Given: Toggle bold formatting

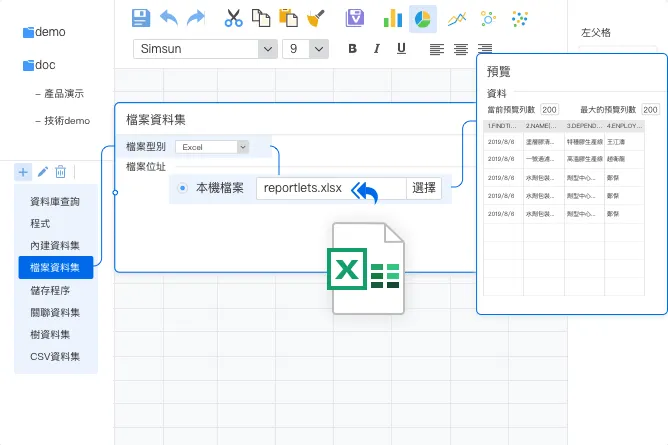Looking at the screenshot, I should (x=352, y=49).
